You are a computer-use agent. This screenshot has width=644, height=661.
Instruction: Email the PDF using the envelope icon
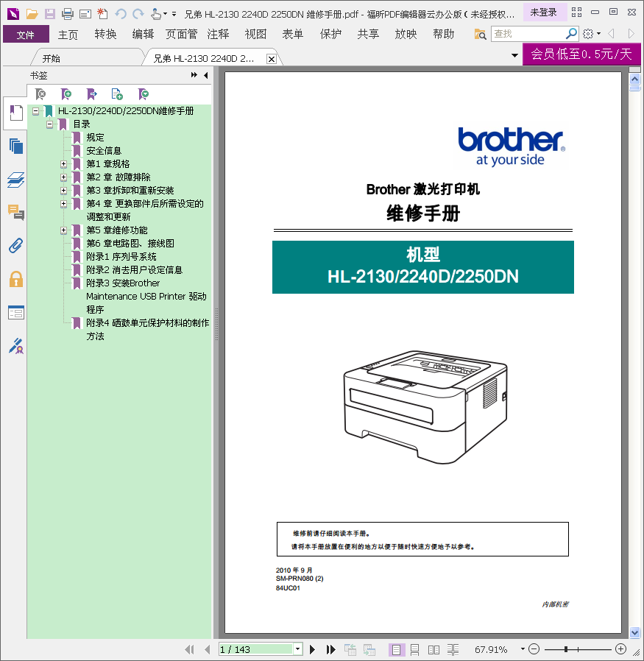coord(85,14)
